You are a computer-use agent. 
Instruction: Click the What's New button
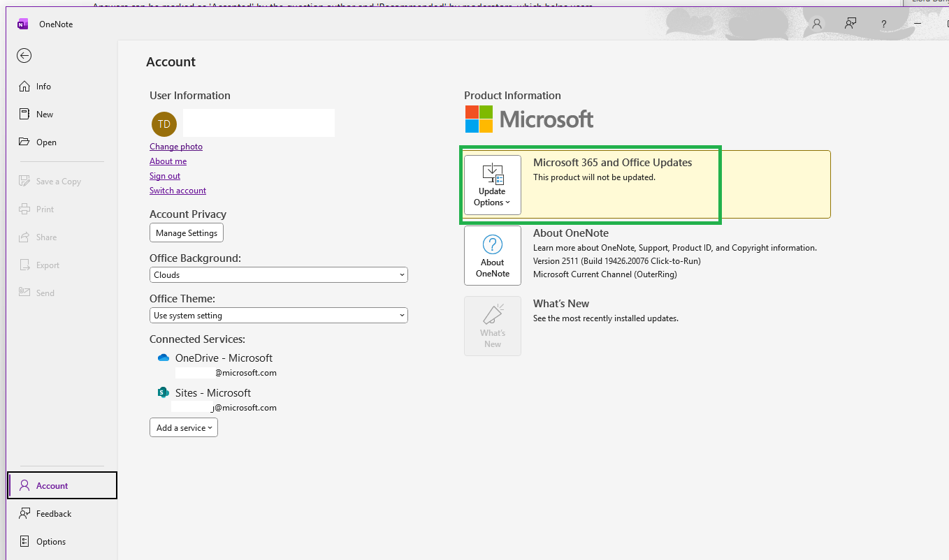493,326
